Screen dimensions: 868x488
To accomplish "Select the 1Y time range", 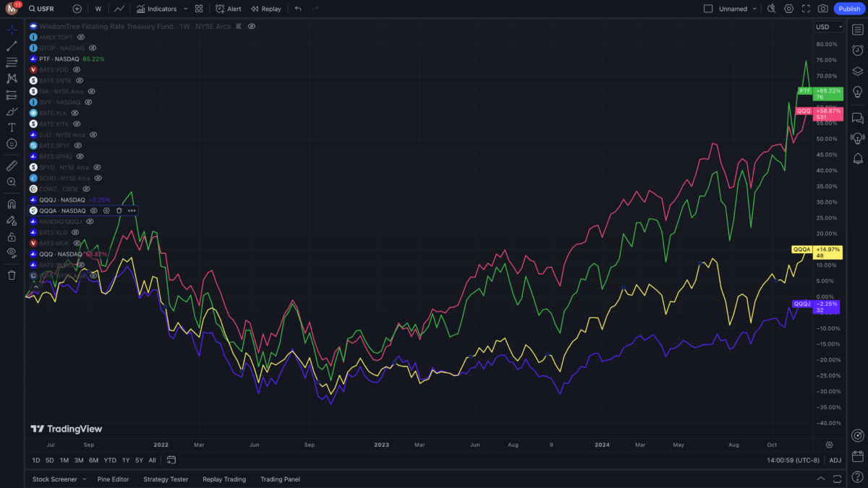I will pos(126,461).
